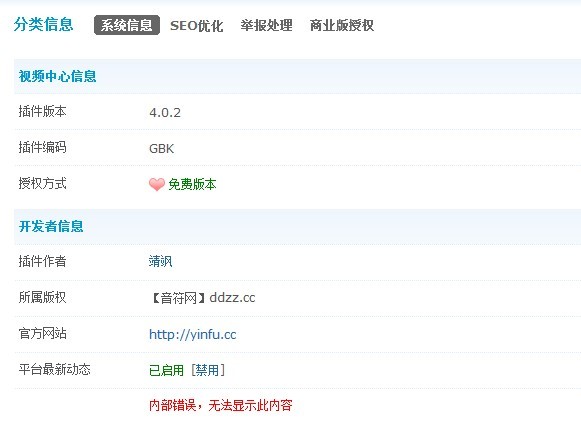Select the GBK encoding value

pos(161,149)
